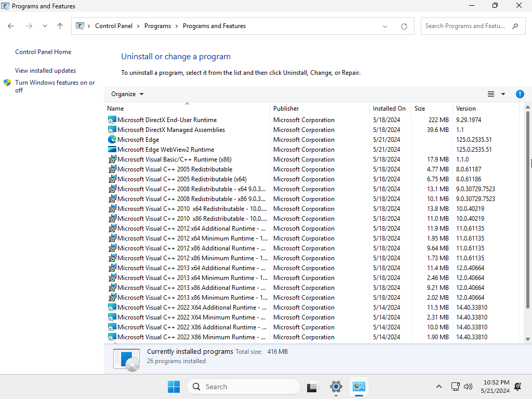The image size is (532, 399).
Task: Open Turn Windows features on or off
Action: coord(55,86)
